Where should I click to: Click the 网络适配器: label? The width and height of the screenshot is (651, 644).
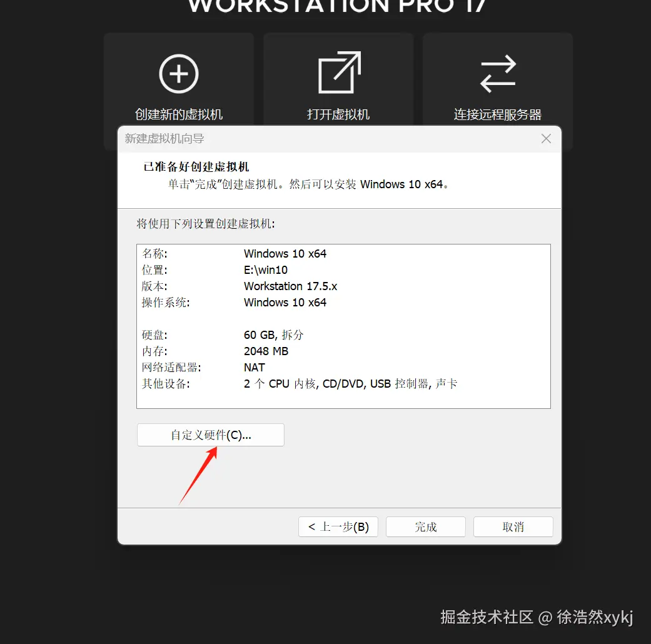click(x=171, y=368)
